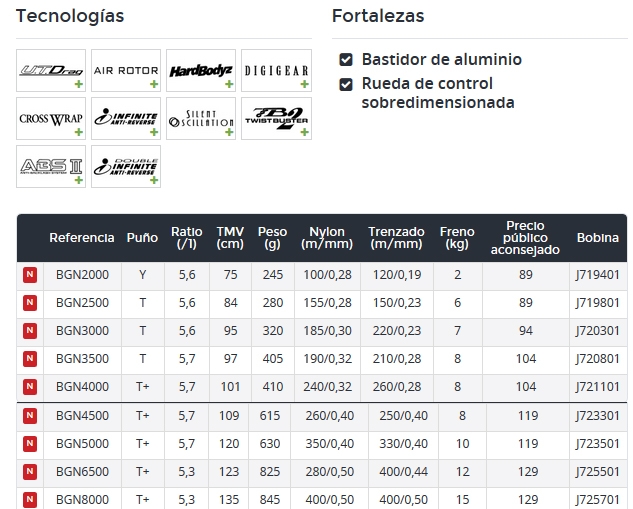Click spool code J719801
This screenshot has height=509, width=633.
tap(598, 303)
